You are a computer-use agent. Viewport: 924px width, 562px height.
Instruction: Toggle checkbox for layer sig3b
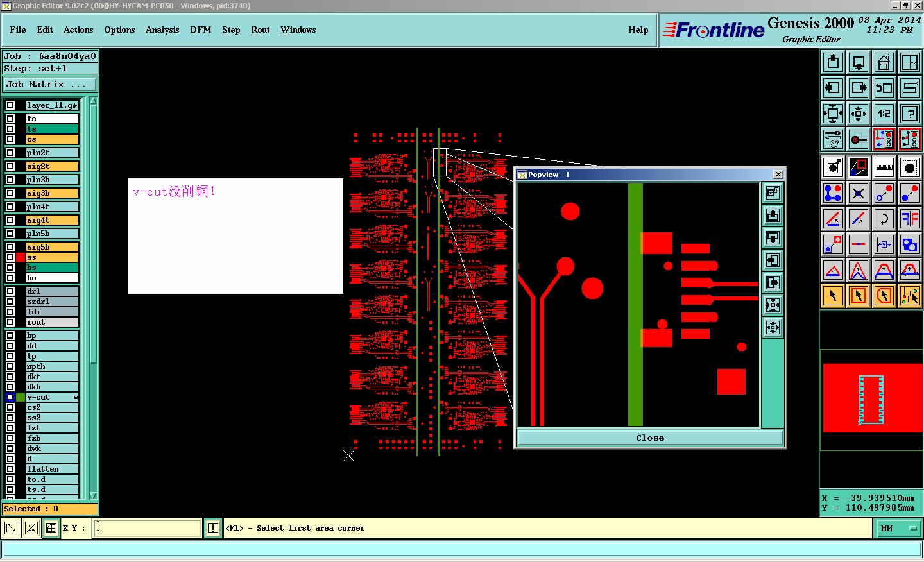10,193
